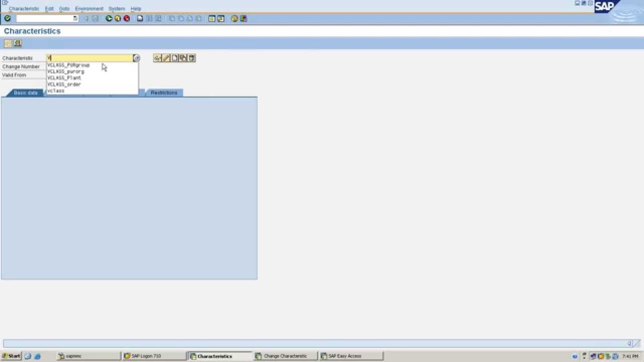The height and width of the screenshot is (362, 644).
Task: Click the Create with template icon
Action: click(183, 58)
